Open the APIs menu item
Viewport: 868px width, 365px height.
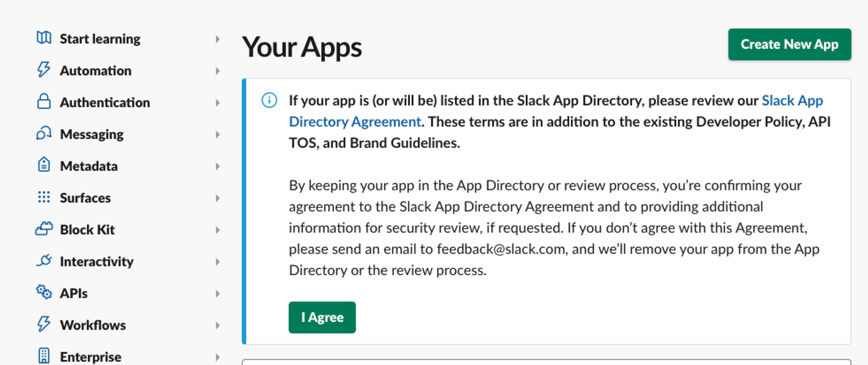(x=74, y=293)
